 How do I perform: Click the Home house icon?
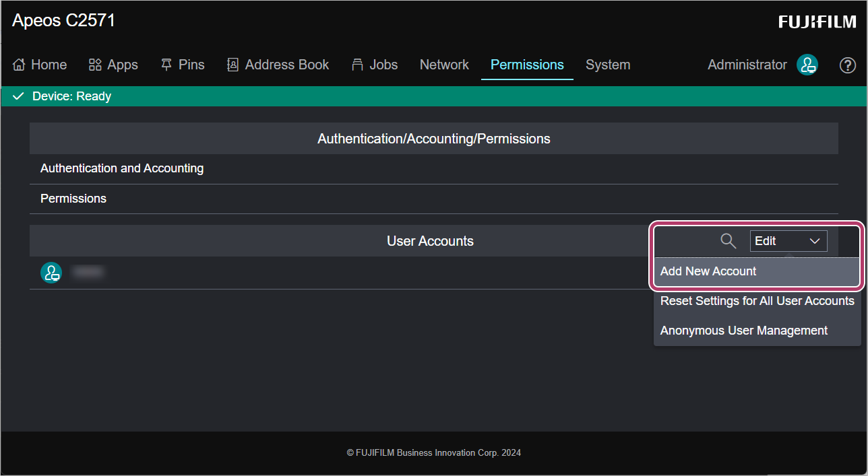(x=19, y=65)
